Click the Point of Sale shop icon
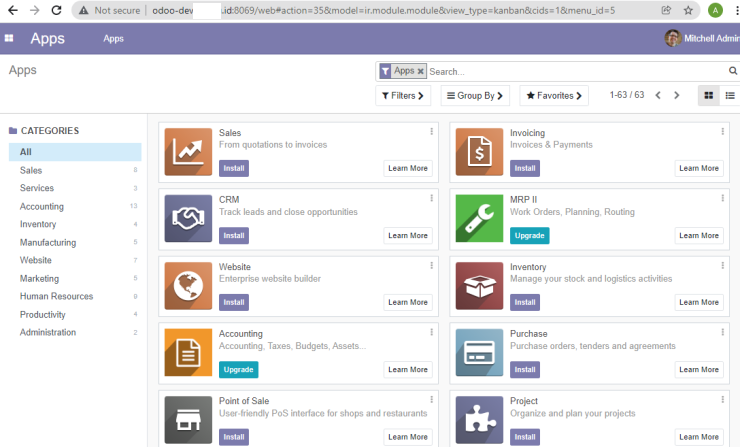Viewport: 740px width, 447px height. [188, 420]
